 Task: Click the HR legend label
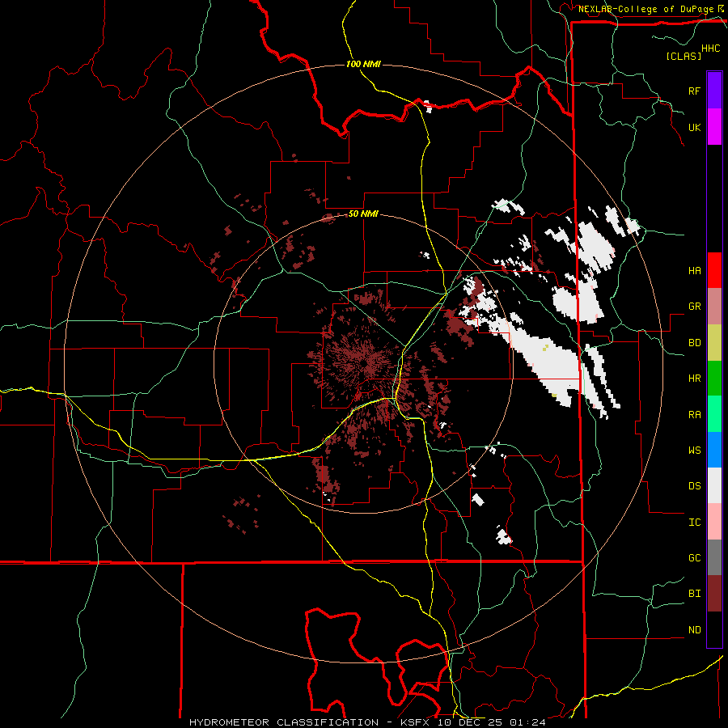[694, 379]
